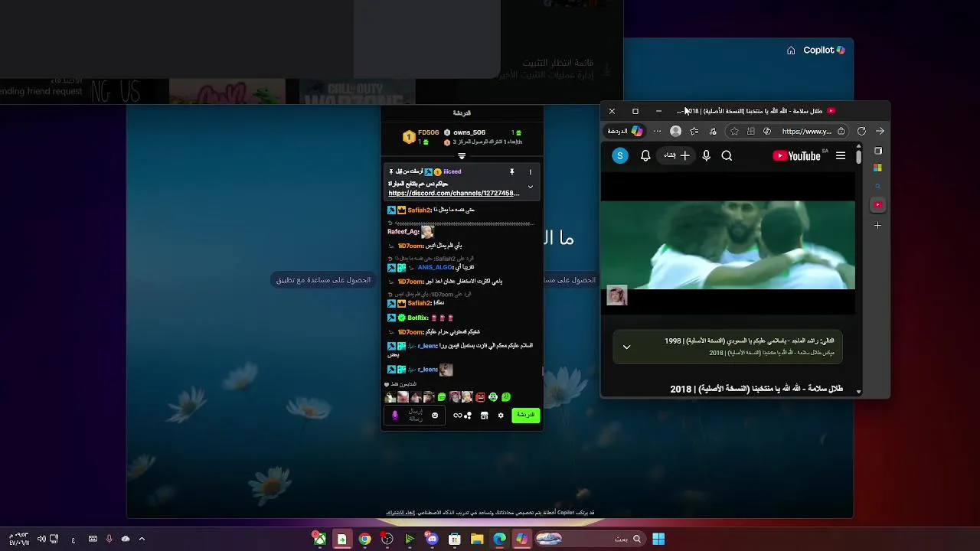Open Edge favorites list icon
This screenshot has width=980, height=551.
694,132
